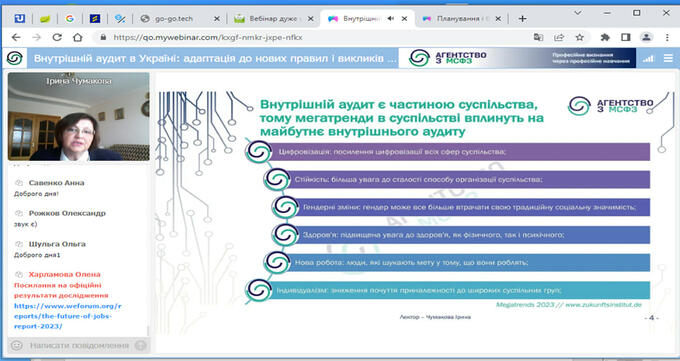Image resolution: width=680 pixels, height=361 pixels.
Task: Send the chat message with arrow button
Action: point(140,345)
